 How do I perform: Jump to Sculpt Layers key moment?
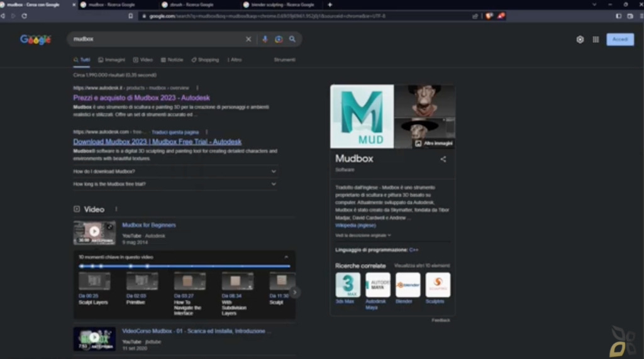click(94, 289)
